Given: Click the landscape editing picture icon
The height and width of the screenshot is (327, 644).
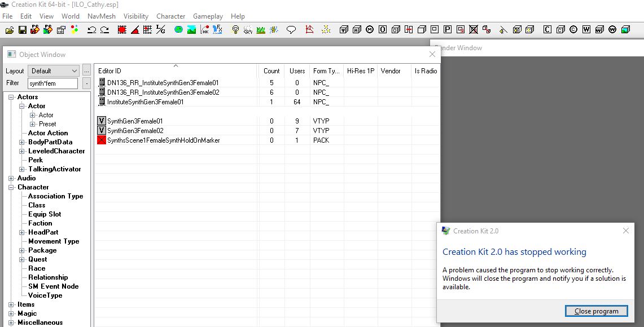Looking at the screenshot, I should (x=191, y=30).
